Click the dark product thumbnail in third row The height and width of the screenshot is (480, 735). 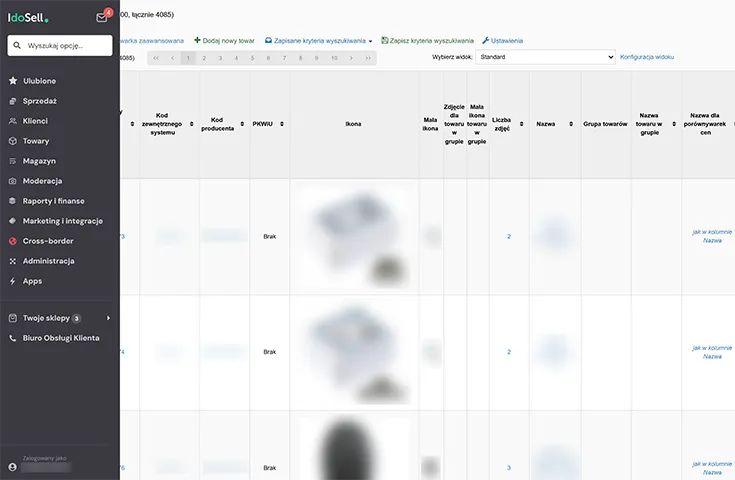(x=355, y=449)
